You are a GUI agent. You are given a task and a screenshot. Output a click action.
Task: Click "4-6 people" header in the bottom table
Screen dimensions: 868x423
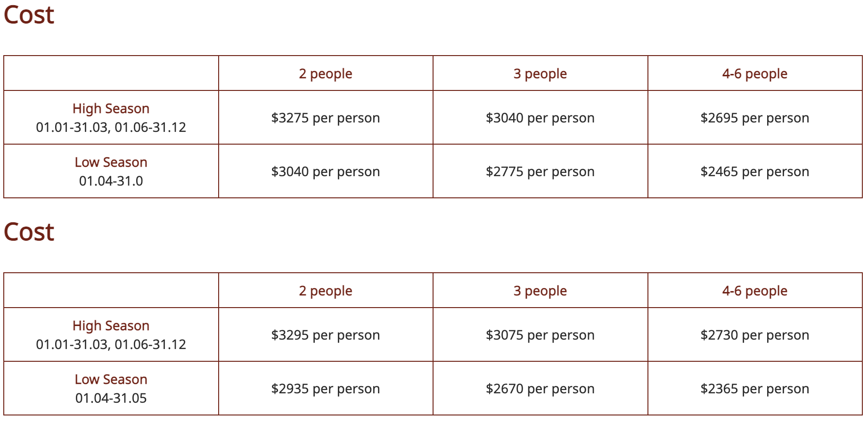[754, 291]
